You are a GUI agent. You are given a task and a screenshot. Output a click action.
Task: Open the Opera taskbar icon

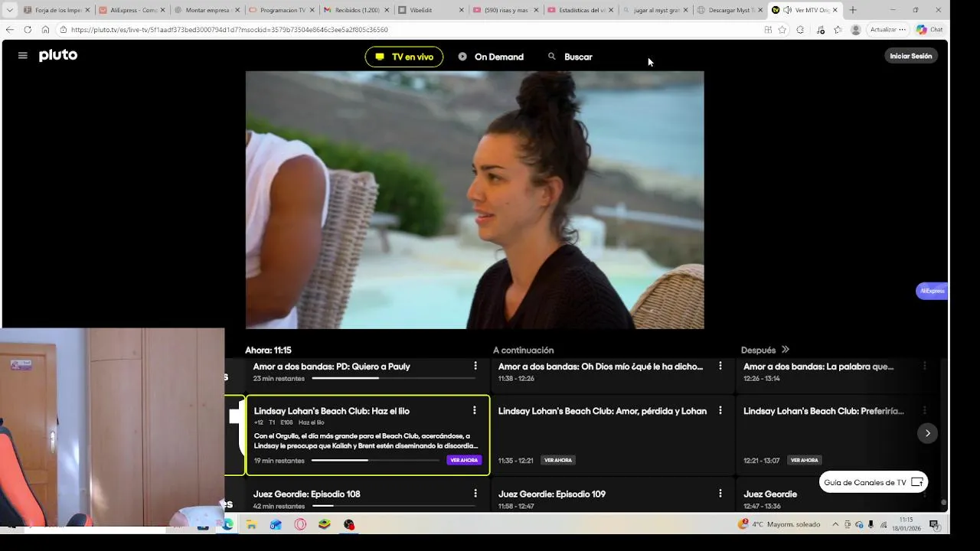pos(300,525)
